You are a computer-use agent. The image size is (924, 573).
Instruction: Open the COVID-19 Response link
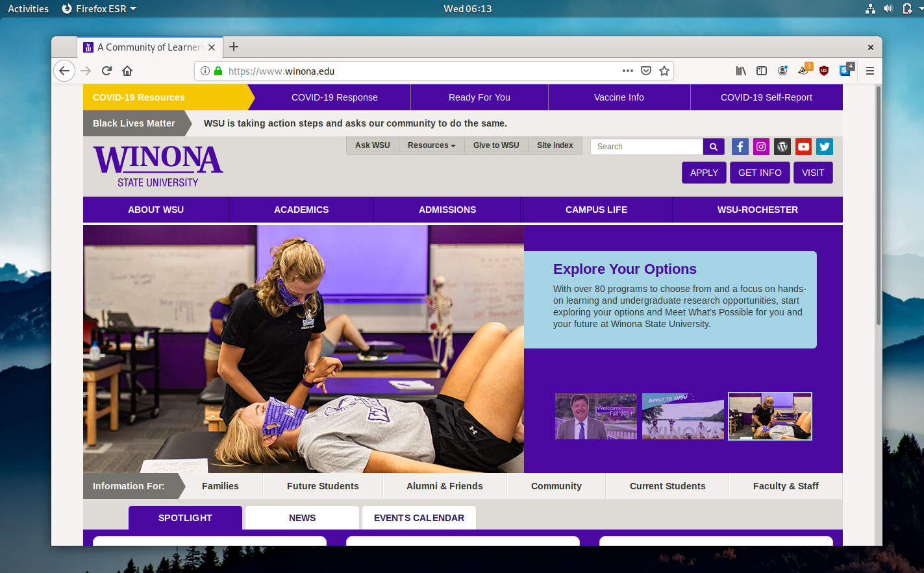334,97
